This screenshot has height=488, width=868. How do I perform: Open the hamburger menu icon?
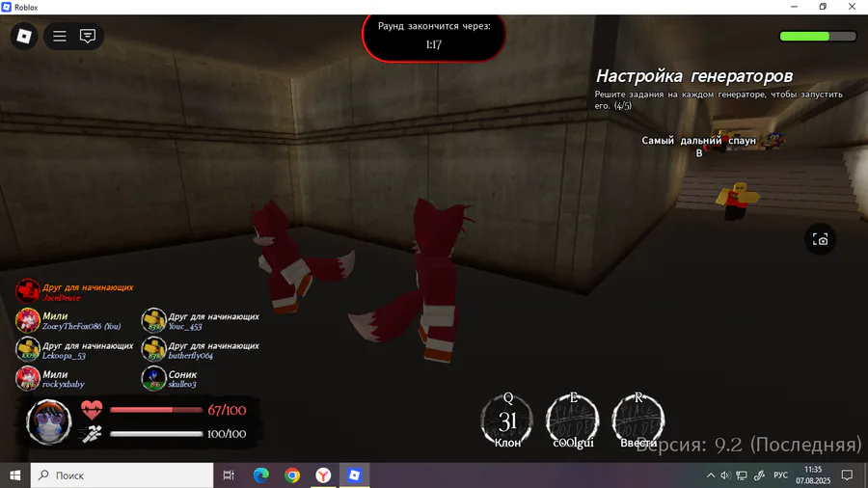(59, 36)
